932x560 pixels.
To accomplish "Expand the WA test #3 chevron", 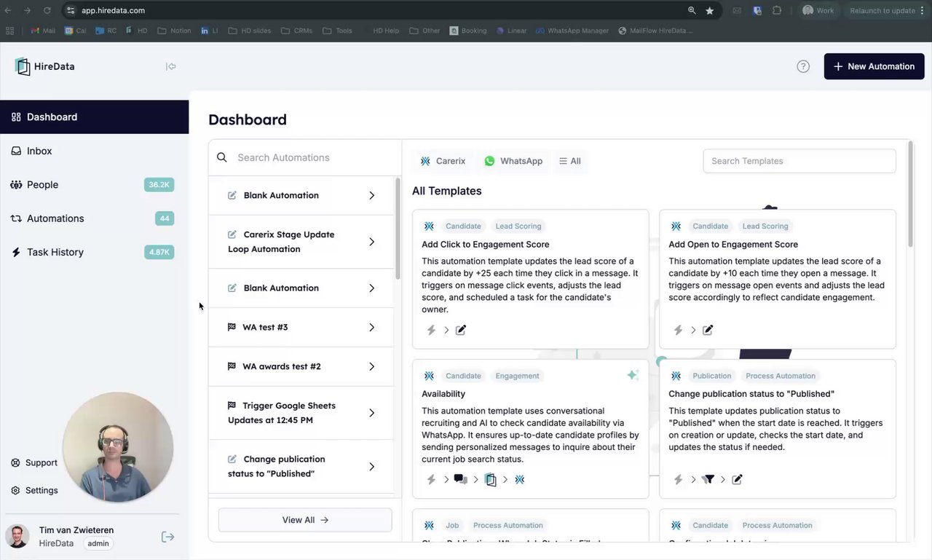I will 371,327.
